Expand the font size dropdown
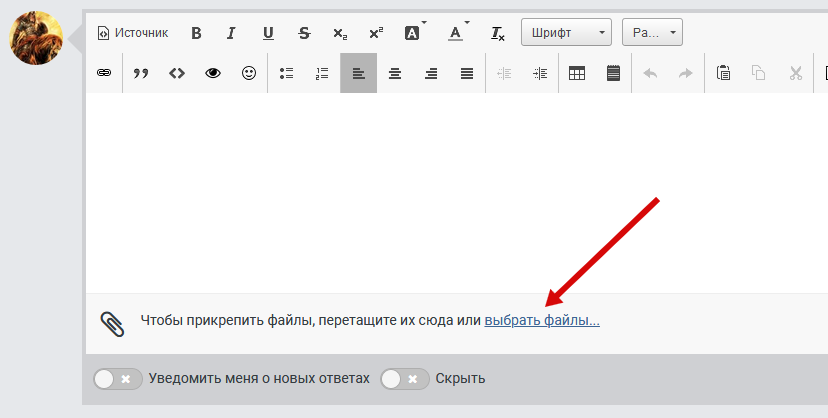This screenshot has height=418, width=828. pyautogui.click(x=652, y=33)
